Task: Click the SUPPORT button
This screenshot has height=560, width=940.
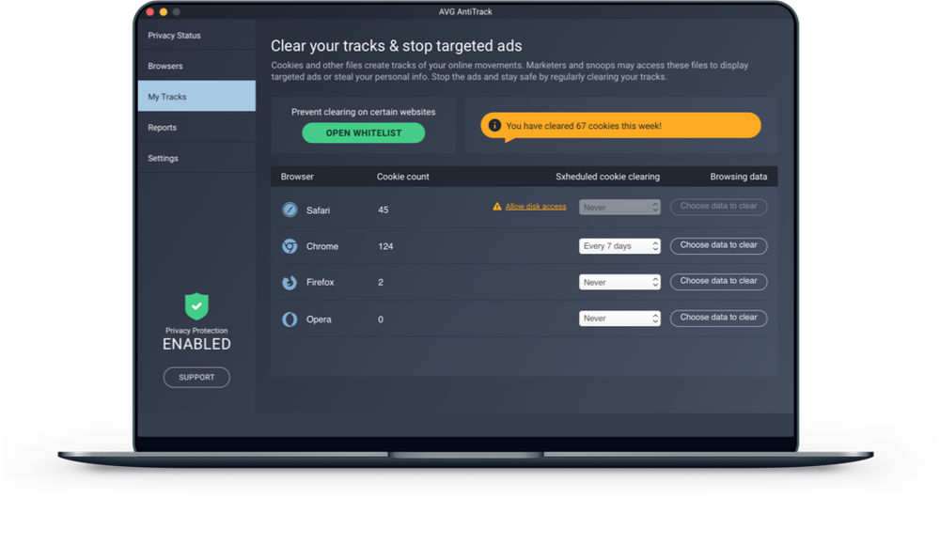Action: (x=196, y=378)
